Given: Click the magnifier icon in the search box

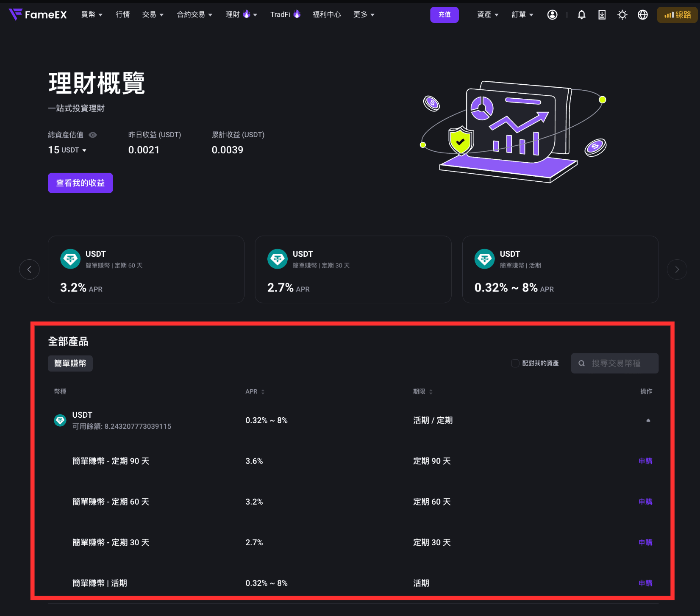Looking at the screenshot, I should (582, 363).
